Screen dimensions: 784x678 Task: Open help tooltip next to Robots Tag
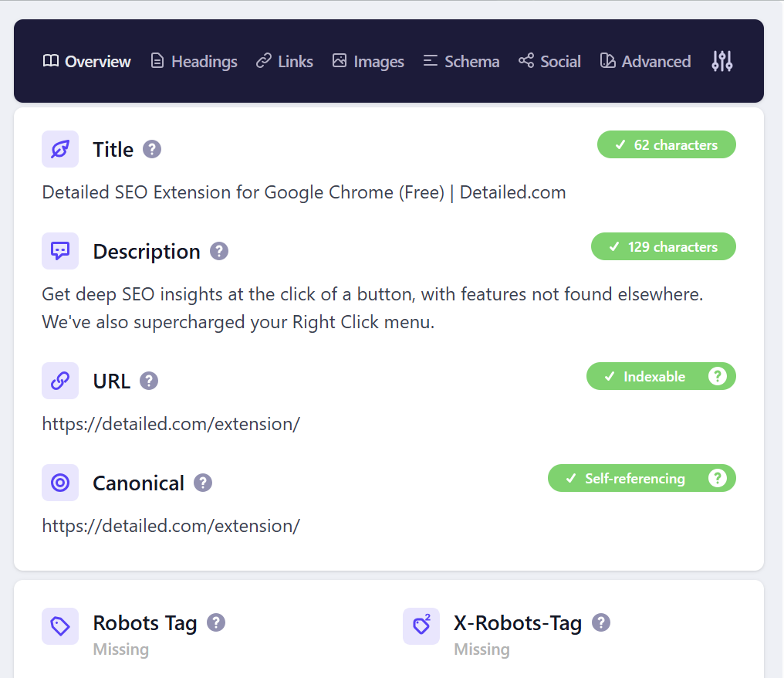point(216,623)
